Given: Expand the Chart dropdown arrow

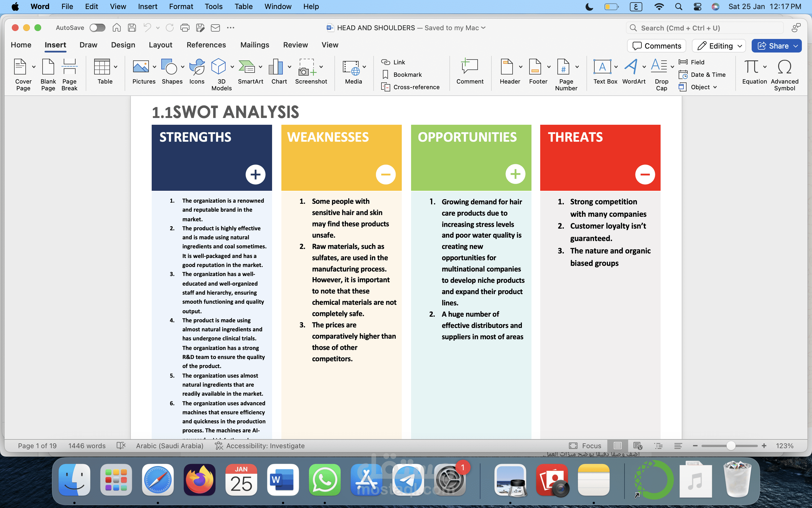Looking at the screenshot, I should pyautogui.click(x=289, y=67).
